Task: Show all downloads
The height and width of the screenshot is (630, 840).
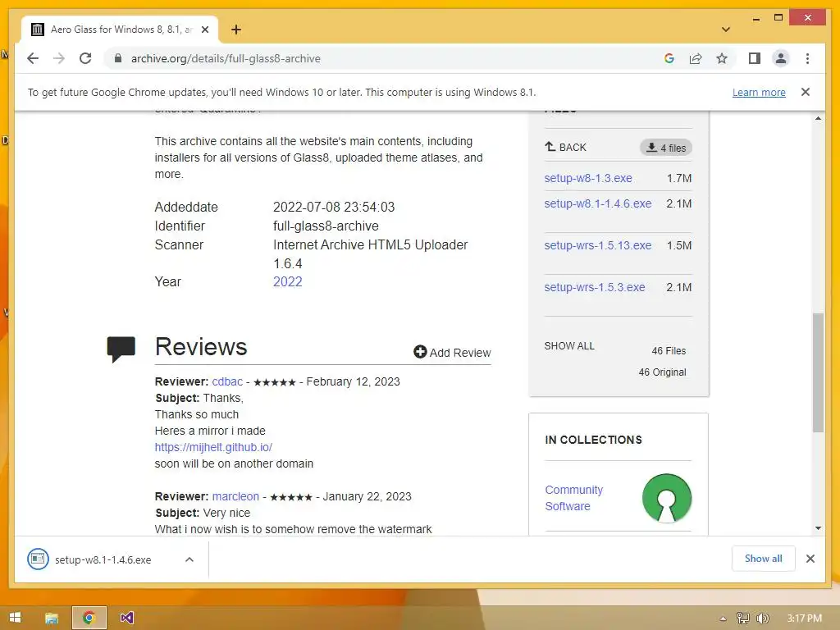Action: click(x=763, y=559)
